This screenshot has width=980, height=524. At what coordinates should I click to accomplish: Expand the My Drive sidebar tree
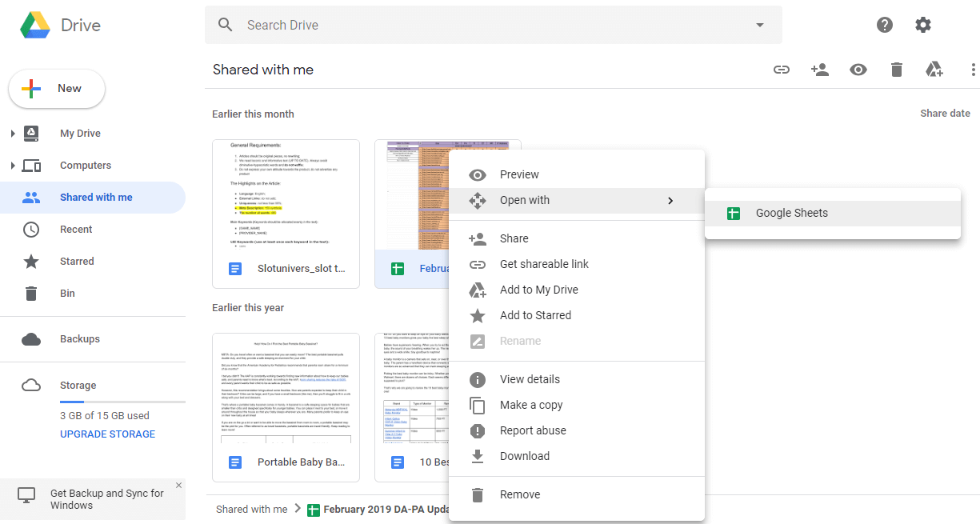[11, 133]
